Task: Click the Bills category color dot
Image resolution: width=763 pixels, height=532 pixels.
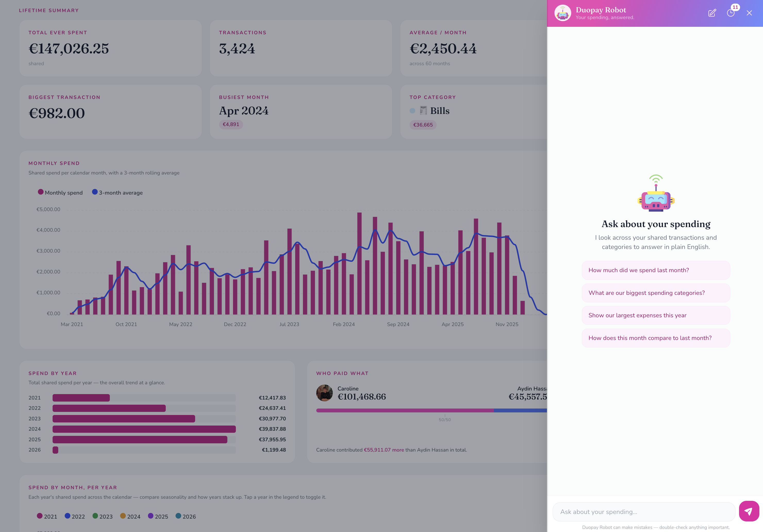Action: point(412,111)
